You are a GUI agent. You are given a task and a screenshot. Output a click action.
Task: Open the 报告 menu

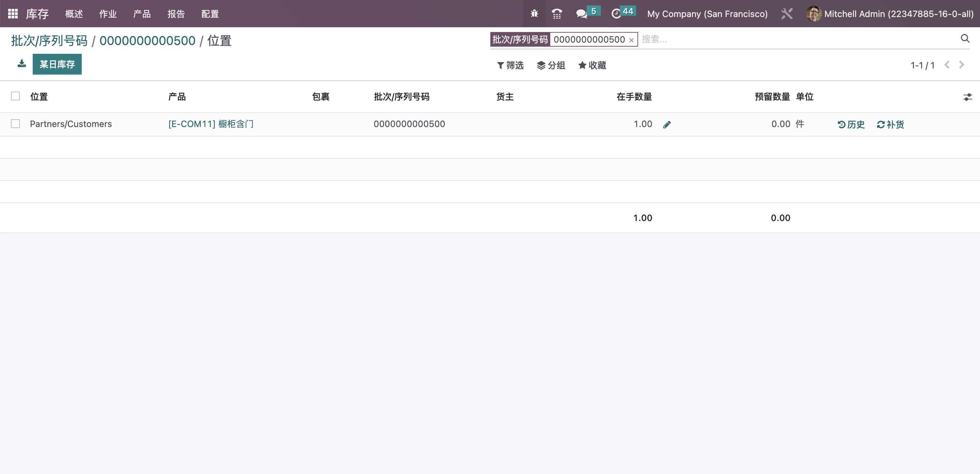click(176, 14)
